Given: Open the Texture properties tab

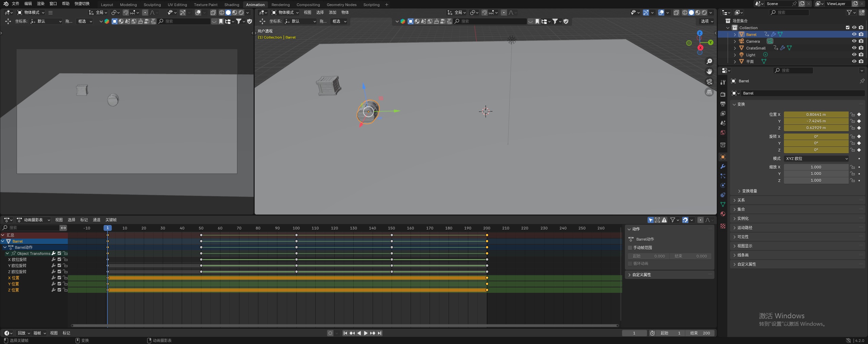Looking at the screenshot, I should click(x=723, y=226).
